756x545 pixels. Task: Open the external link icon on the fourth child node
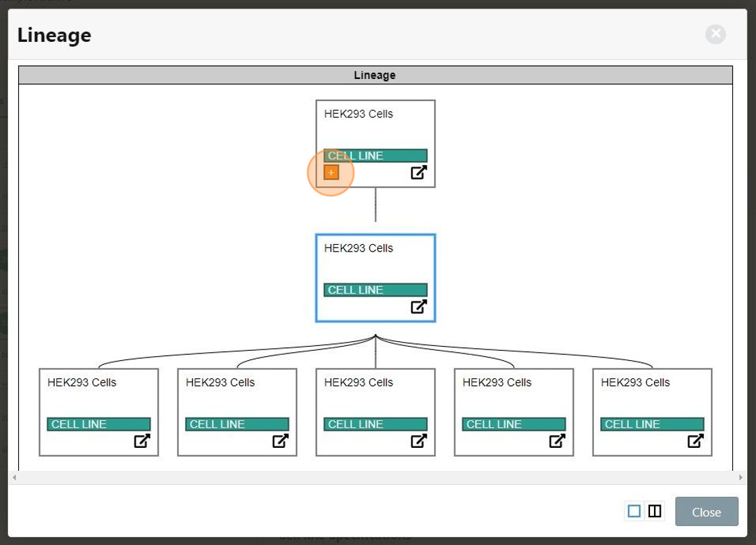pos(557,441)
